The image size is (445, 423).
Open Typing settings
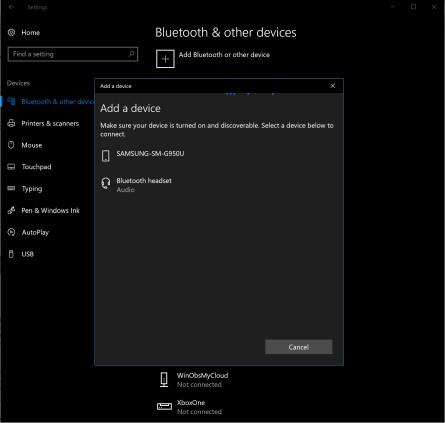pos(32,189)
